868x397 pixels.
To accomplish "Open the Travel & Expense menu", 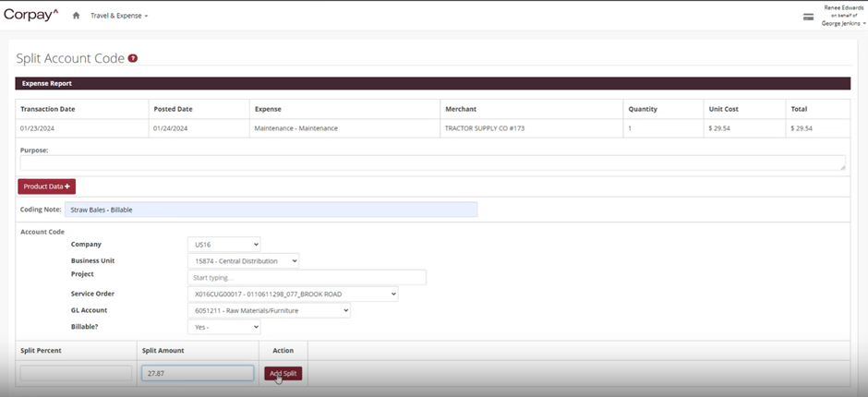I will [118, 16].
